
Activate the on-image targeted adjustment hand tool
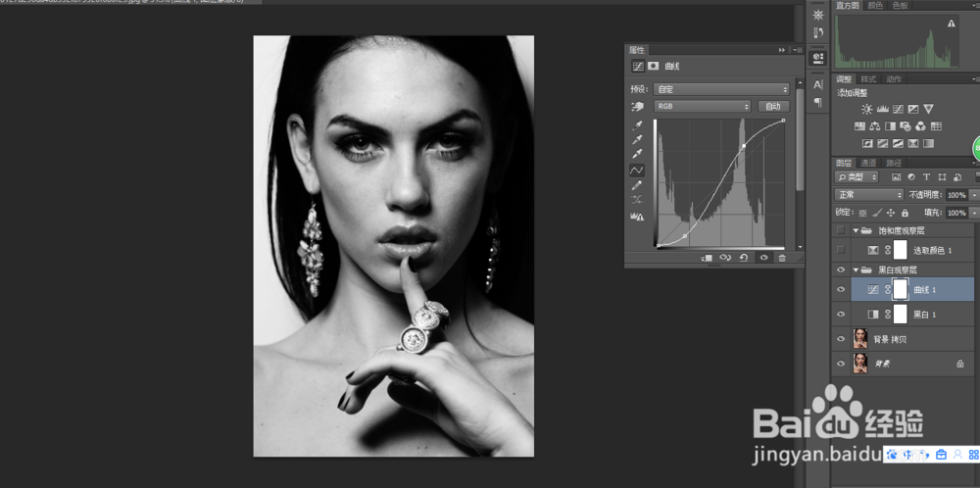pos(637,106)
